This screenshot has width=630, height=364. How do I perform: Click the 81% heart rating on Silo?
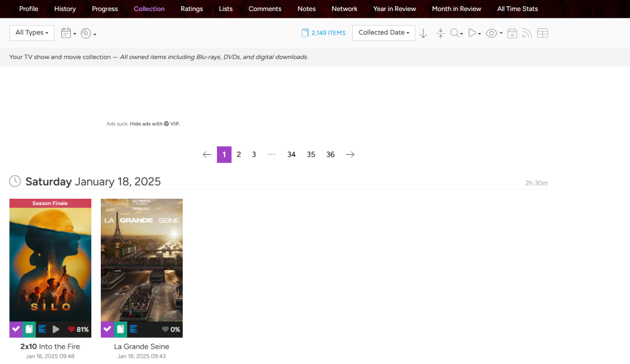(78, 329)
